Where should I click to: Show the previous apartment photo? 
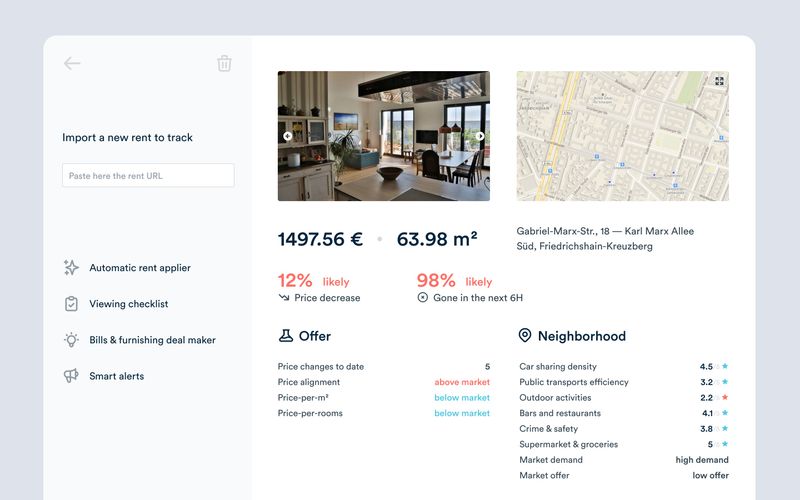pos(288,136)
